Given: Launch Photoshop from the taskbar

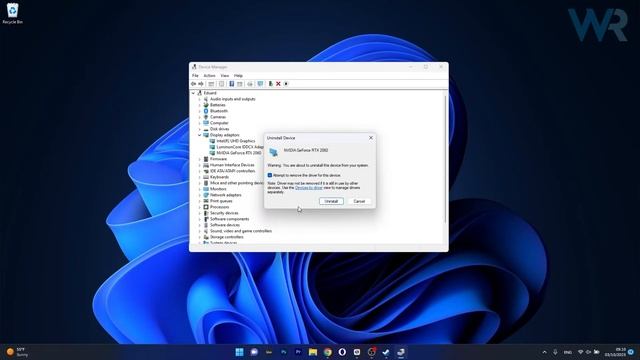Looking at the screenshot, I should tap(283, 352).
